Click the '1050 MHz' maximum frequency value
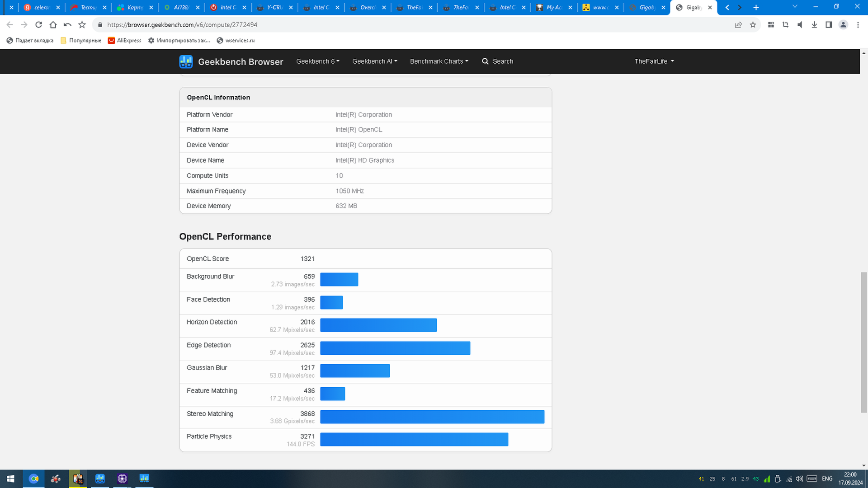The width and height of the screenshot is (868, 488). [349, 191]
